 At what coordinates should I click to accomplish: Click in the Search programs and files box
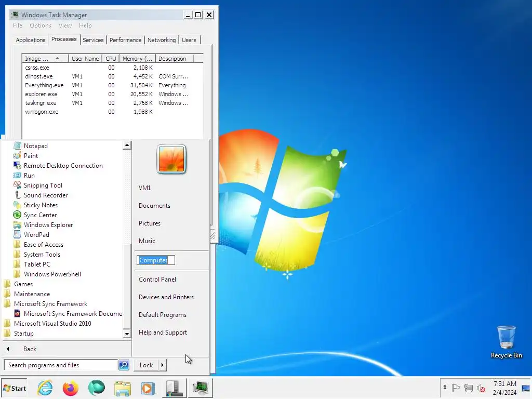(61, 365)
